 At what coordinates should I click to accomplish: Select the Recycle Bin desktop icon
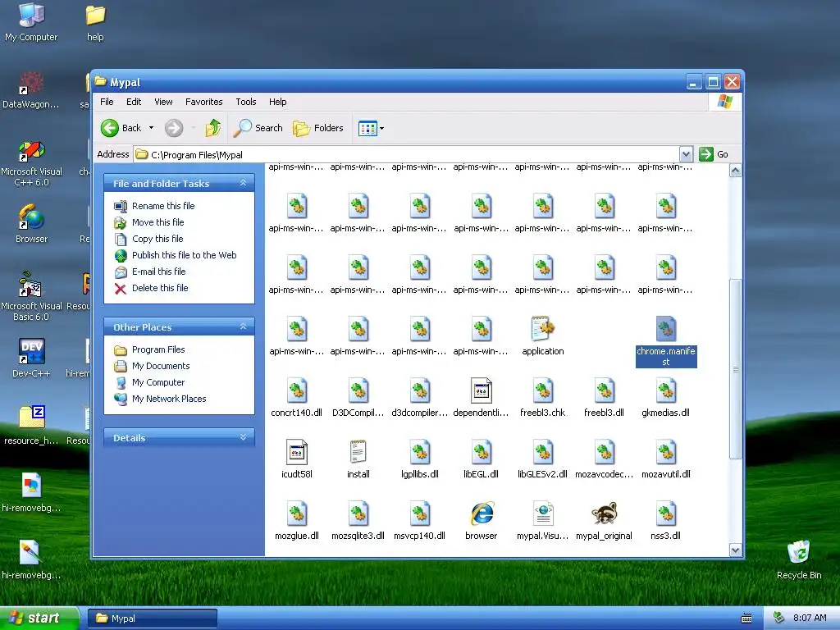click(799, 559)
